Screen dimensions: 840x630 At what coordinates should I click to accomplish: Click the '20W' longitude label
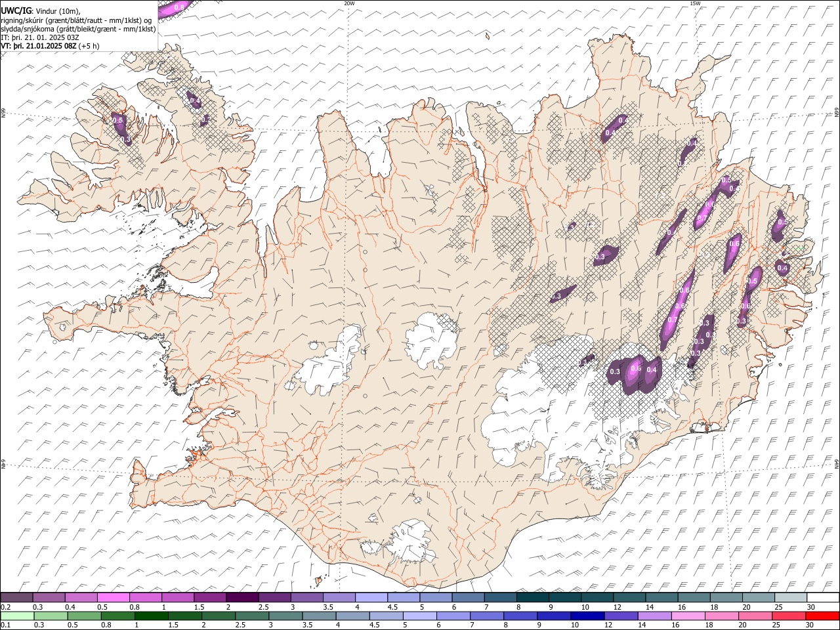point(349,3)
